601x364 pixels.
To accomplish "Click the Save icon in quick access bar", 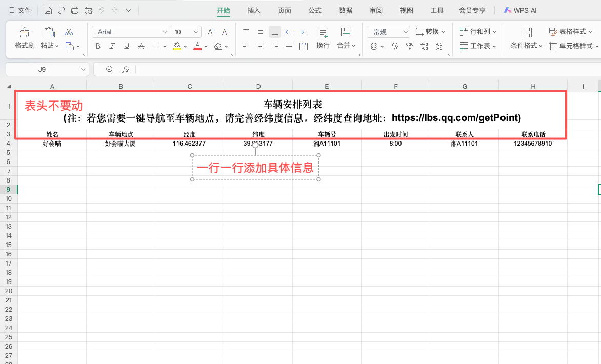I will 48,10.
